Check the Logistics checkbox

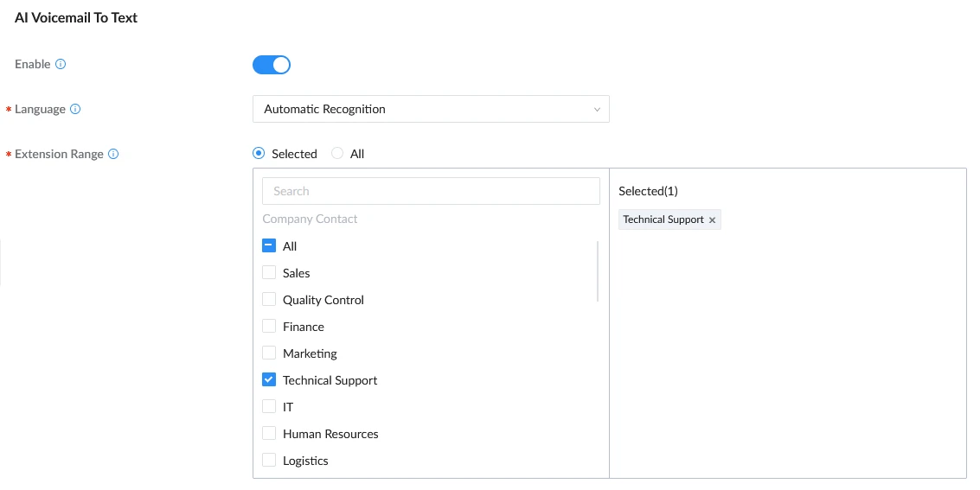click(269, 460)
